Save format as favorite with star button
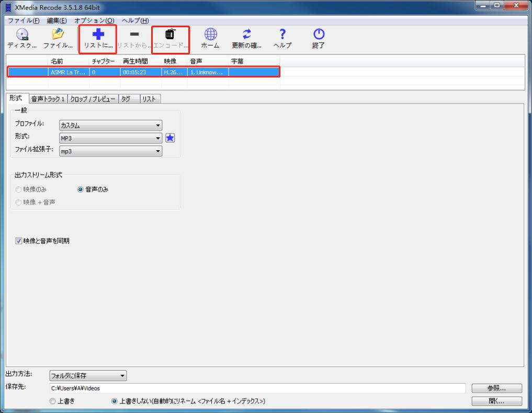Viewport: 532px width, 413px height. 170,138
